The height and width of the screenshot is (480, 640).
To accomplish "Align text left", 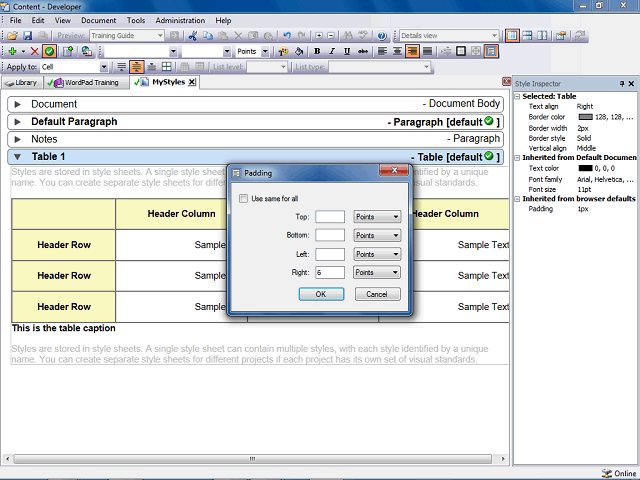I will (x=382, y=51).
